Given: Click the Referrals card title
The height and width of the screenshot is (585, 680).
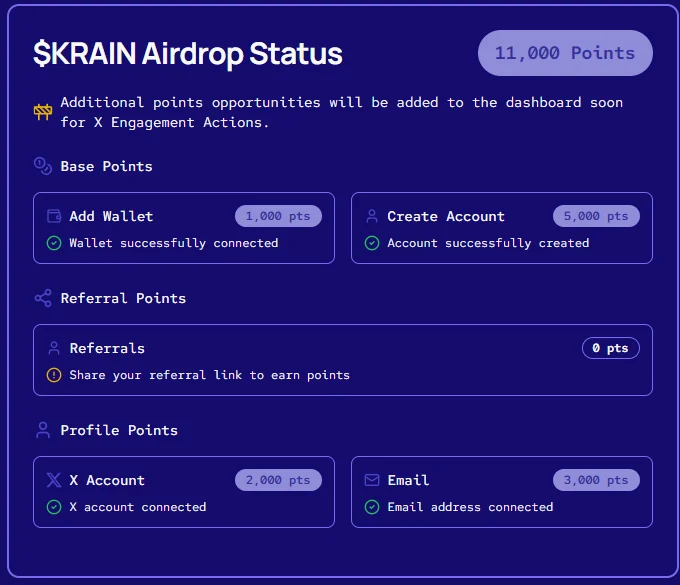Looking at the screenshot, I should (107, 348).
